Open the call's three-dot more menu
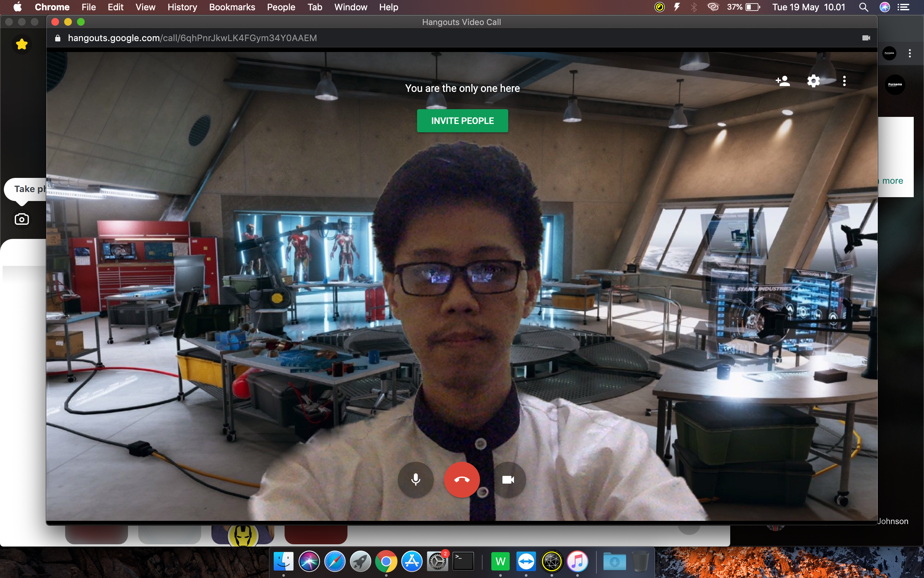Image resolution: width=924 pixels, height=578 pixels. coord(844,81)
